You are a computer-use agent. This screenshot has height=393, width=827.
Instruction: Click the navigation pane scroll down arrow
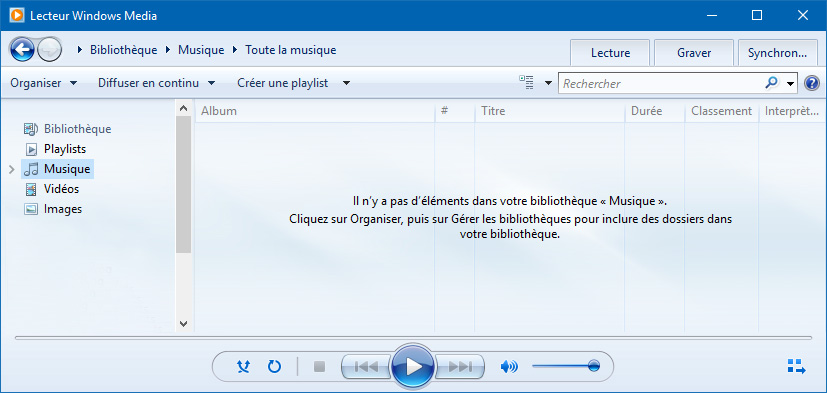[x=183, y=323]
